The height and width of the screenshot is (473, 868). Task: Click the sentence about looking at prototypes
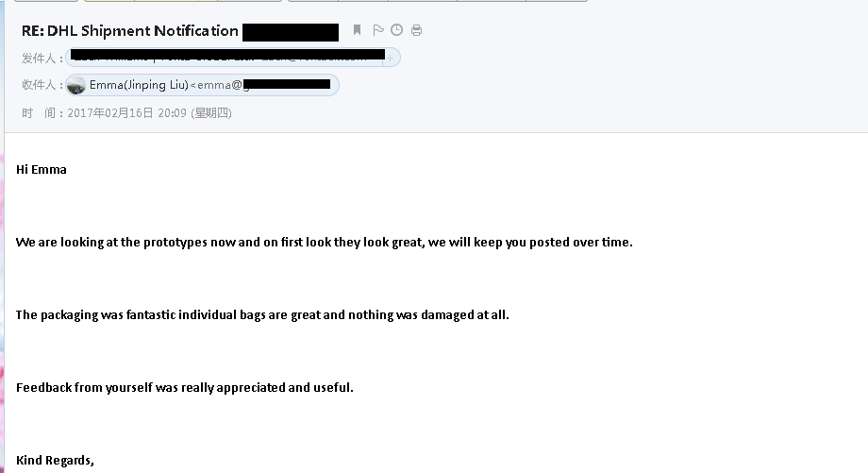(324, 242)
